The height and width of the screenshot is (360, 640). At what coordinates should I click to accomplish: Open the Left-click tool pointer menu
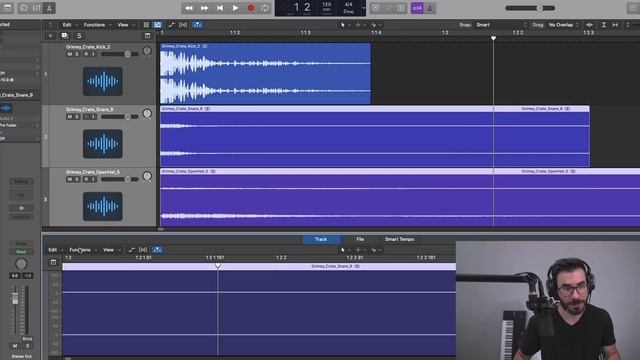point(344,25)
